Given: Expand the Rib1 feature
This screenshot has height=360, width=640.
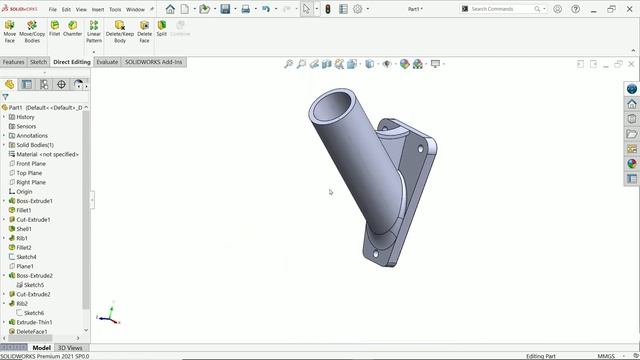Looking at the screenshot, I should tap(4, 238).
